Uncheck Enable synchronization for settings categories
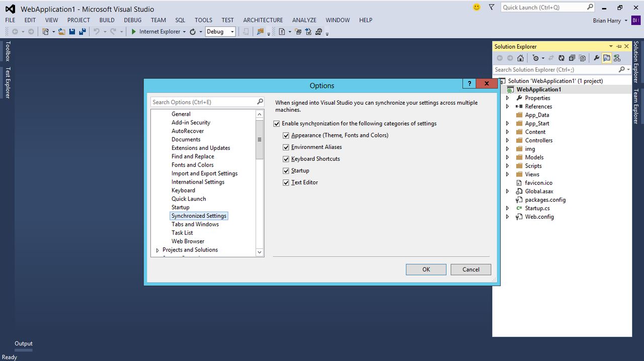 coord(276,124)
